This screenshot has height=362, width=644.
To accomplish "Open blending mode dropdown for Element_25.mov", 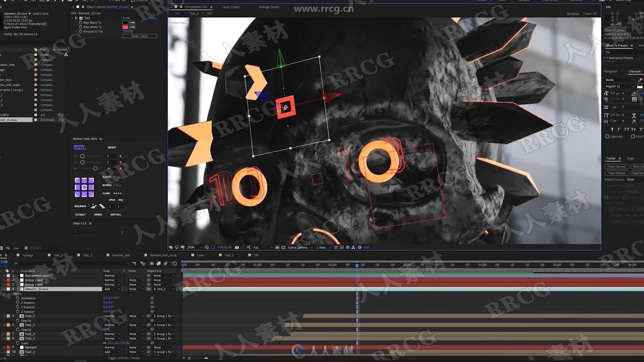I will pyautogui.click(x=112, y=289).
